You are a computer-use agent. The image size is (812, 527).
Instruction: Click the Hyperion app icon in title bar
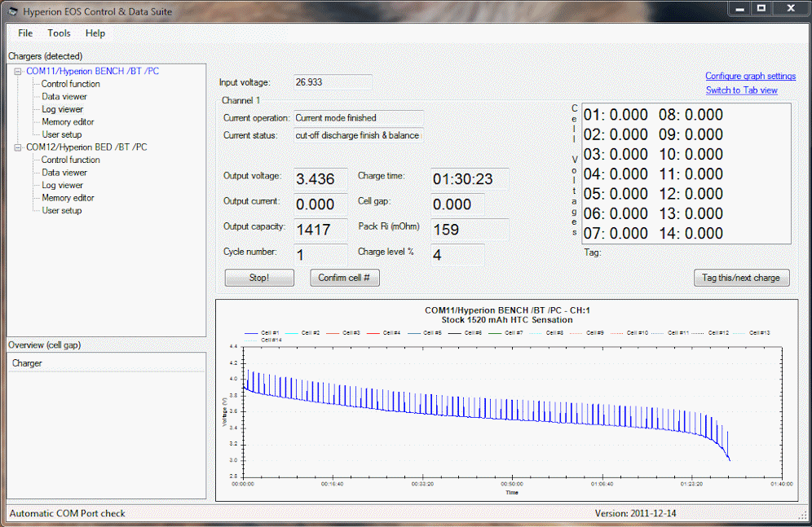[x=12, y=11]
